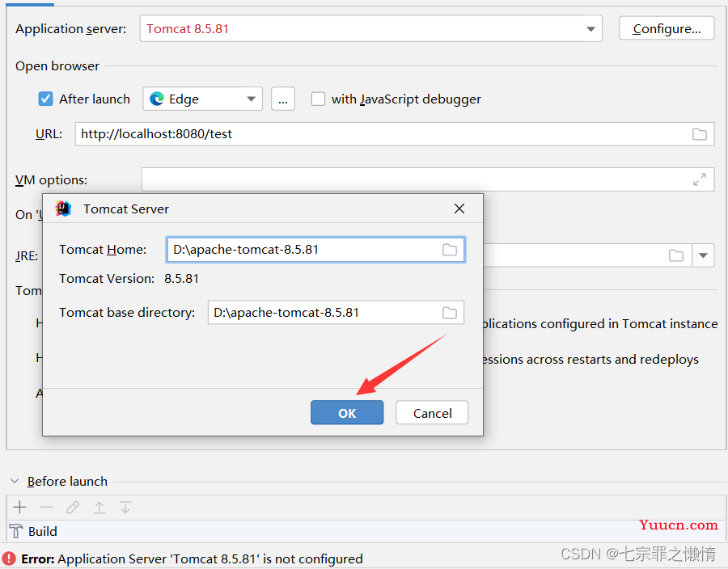Click the Configure... button
The height and width of the screenshot is (569, 728).
[x=667, y=29]
